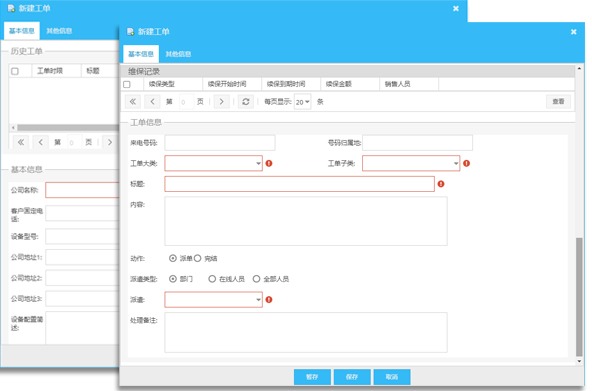Click the refresh icon in renewal records pager
Image resolution: width=592 pixels, height=391 pixels.
tap(246, 102)
